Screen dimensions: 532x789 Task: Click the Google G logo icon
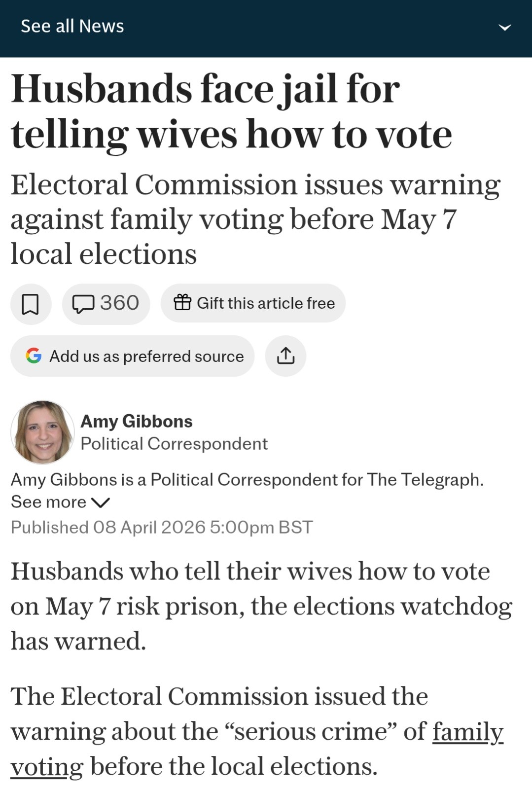click(x=34, y=356)
